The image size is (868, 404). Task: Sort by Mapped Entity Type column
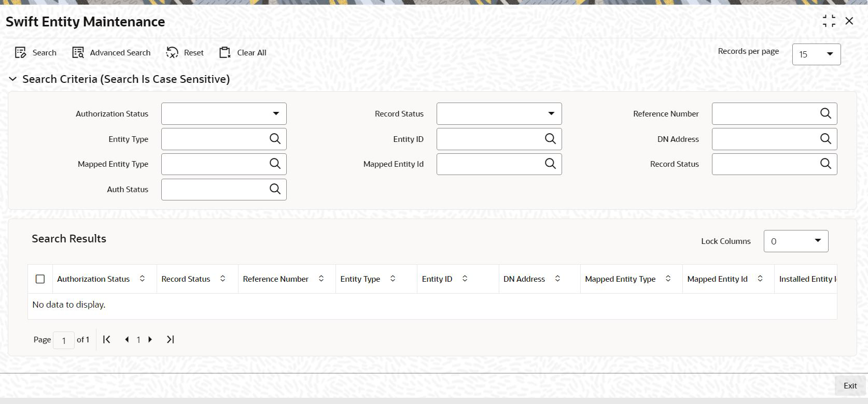668,279
